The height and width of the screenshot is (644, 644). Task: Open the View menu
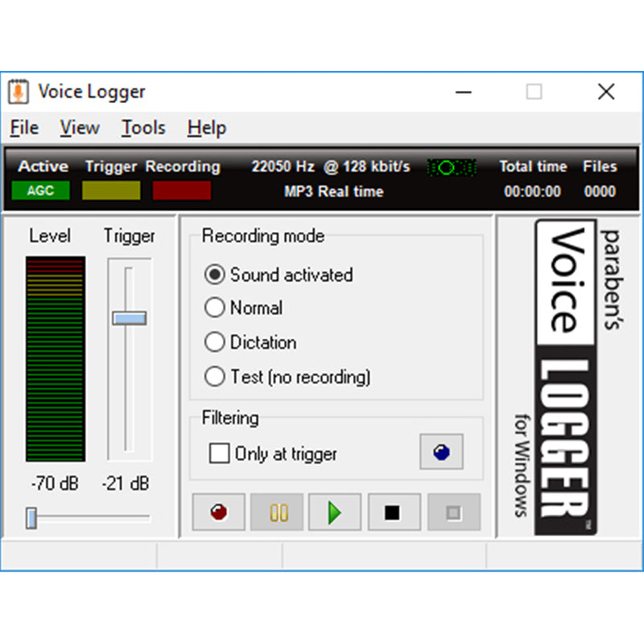80,128
